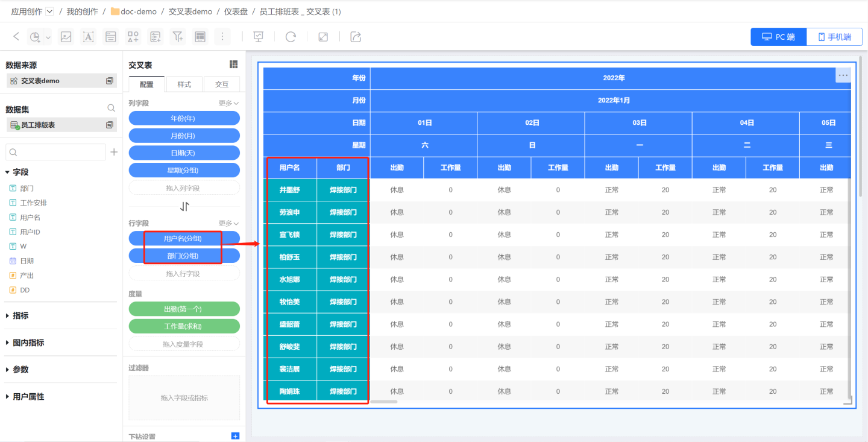The height and width of the screenshot is (442, 868).
Task: Swap row and column fields icon
Action: [184, 206]
